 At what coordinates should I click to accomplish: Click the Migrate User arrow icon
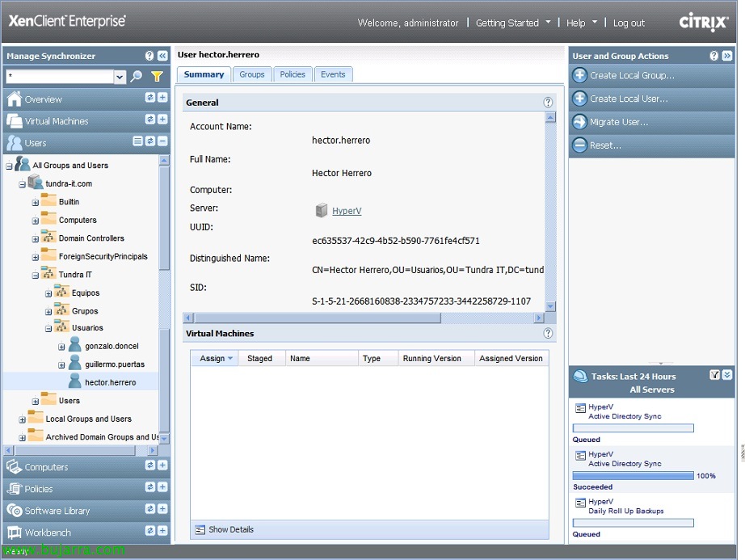[579, 121]
